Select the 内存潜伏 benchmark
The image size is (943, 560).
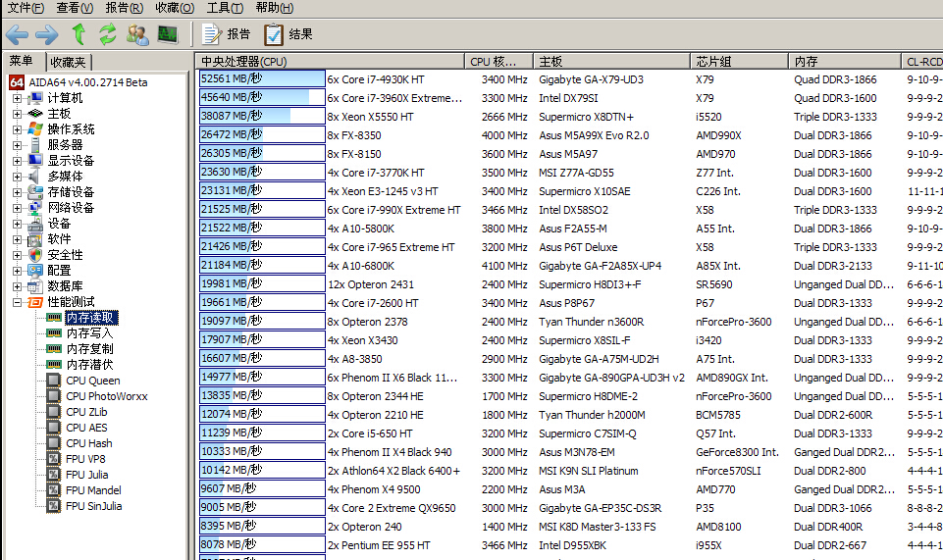click(89, 364)
